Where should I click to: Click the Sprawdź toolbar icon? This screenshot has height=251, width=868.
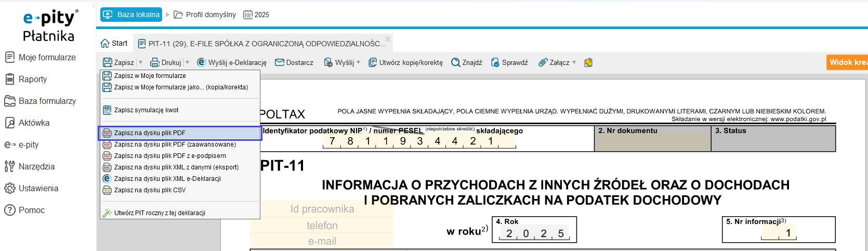pos(495,62)
